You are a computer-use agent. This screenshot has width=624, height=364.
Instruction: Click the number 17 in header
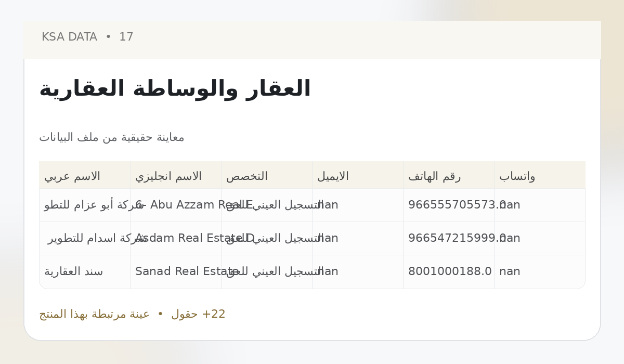coord(126,37)
